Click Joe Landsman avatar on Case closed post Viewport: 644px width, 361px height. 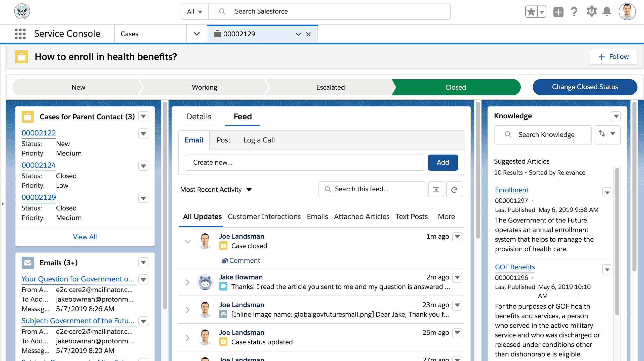coord(205,241)
